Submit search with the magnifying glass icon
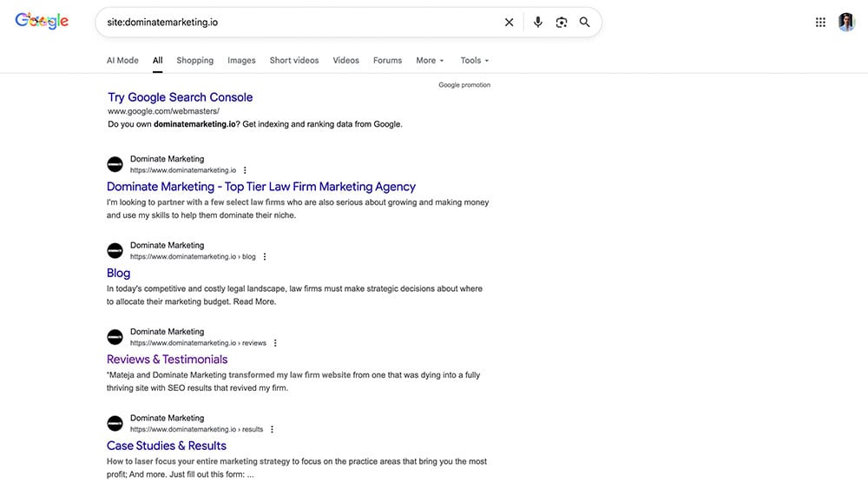The height and width of the screenshot is (489, 868). point(584,23)
